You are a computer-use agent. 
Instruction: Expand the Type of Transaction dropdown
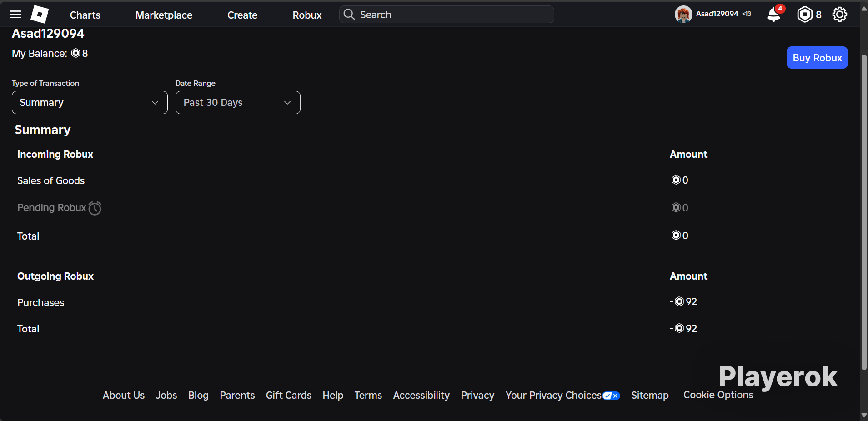coord(90,103)
